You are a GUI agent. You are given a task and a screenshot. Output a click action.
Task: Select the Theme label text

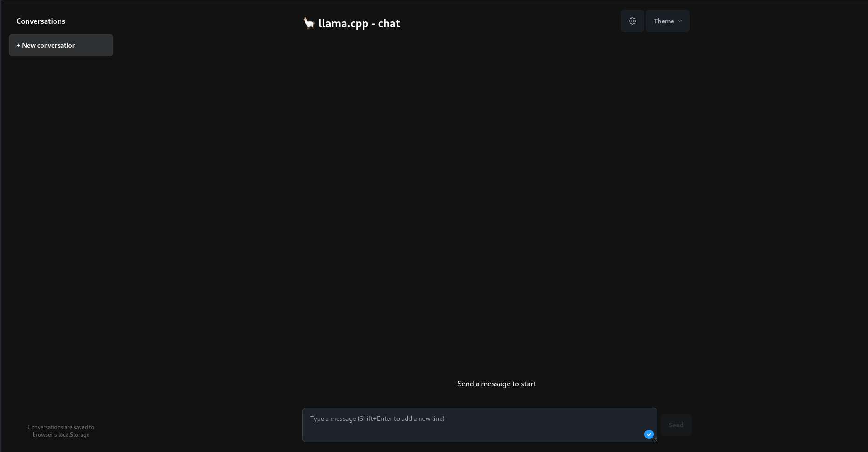[664, 21]
